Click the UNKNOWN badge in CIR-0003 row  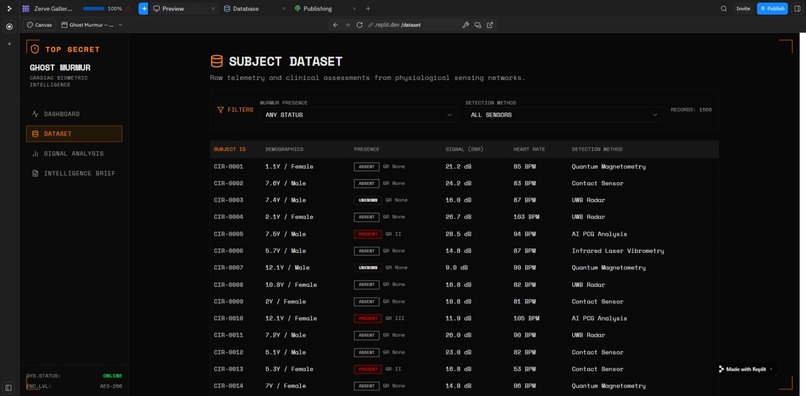click(x=368, y=200)
